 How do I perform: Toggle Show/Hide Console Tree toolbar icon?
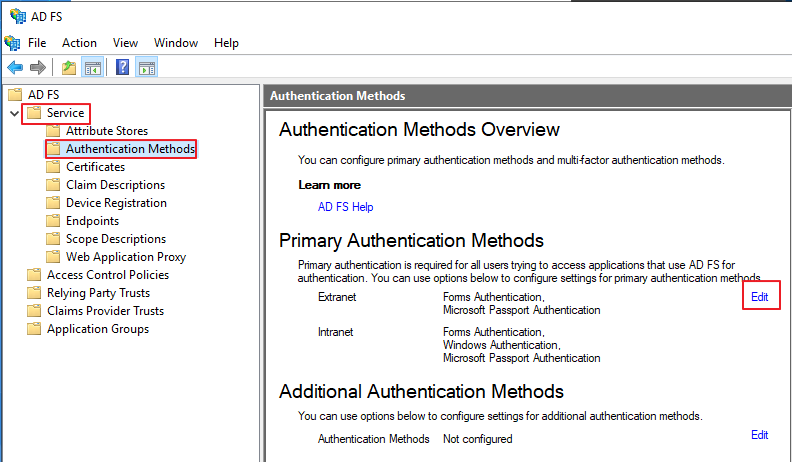click(x=93, y=67)
